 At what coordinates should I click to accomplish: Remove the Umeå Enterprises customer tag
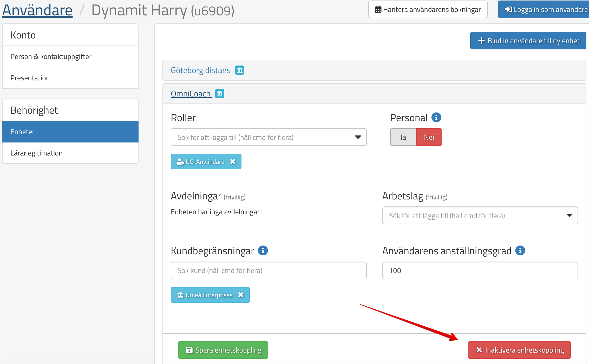click(241, 295)
